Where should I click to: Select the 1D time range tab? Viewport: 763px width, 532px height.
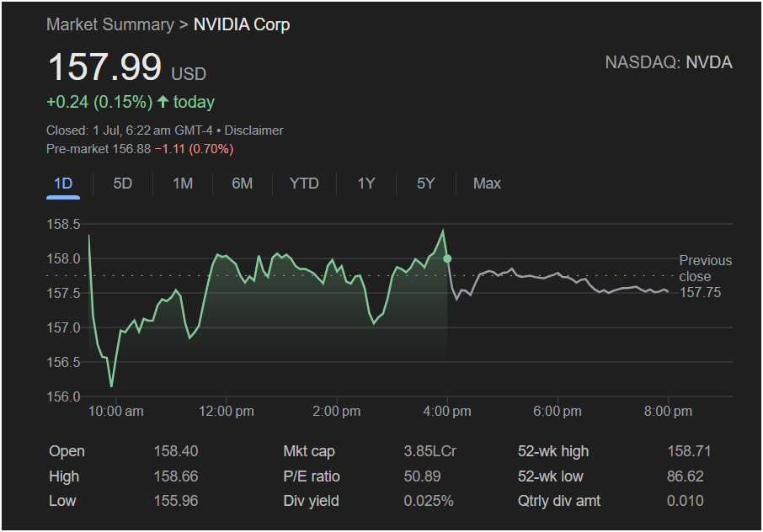tap(63, 184)
